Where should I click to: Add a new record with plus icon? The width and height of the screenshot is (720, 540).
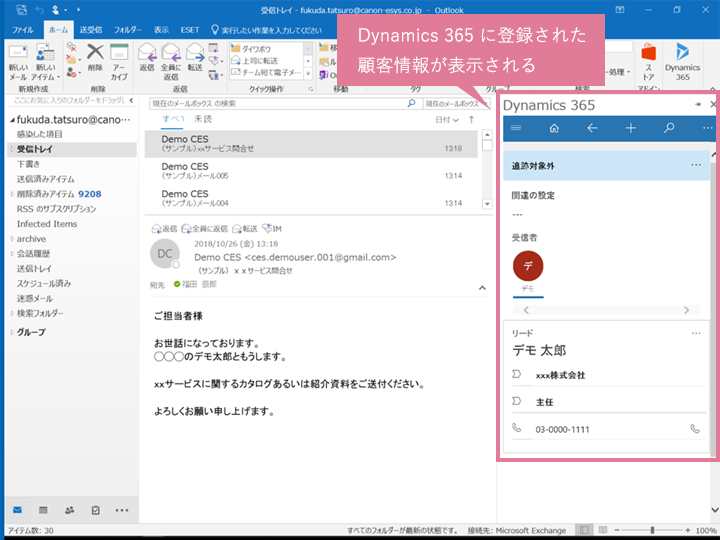(631, 128)
